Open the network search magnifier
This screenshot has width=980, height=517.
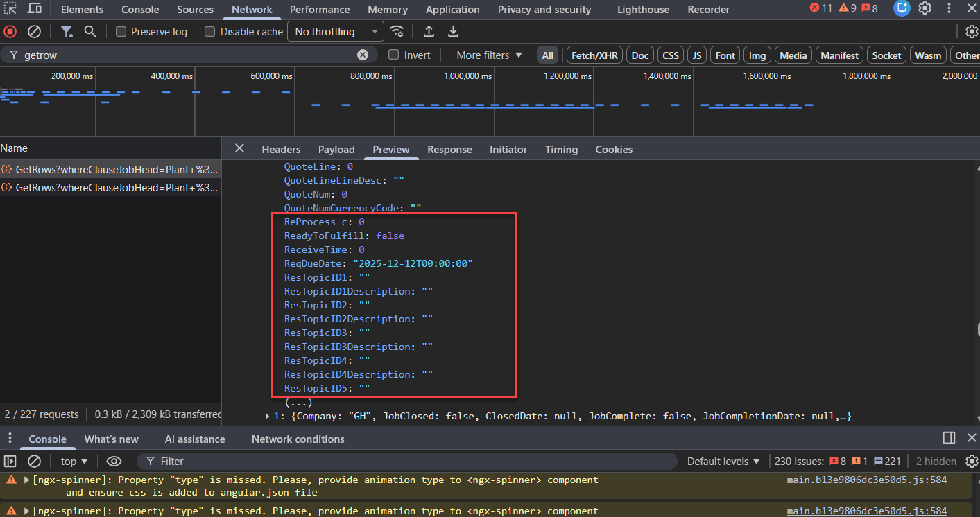pyautogui.click(x=89, y=32)
